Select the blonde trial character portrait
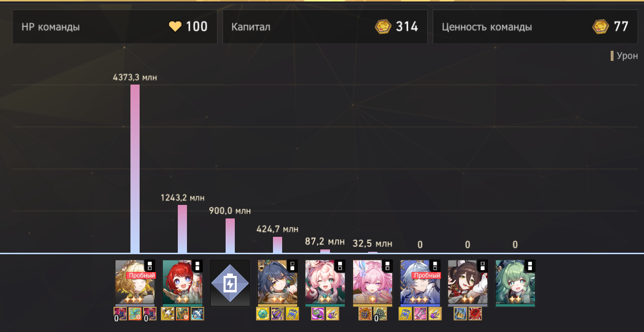The height and width of the screenshot is (332, 644). click(x=135, y=283)
